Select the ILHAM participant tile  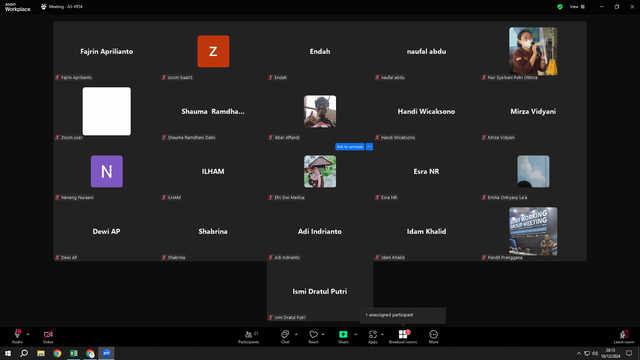coord(213,171)
